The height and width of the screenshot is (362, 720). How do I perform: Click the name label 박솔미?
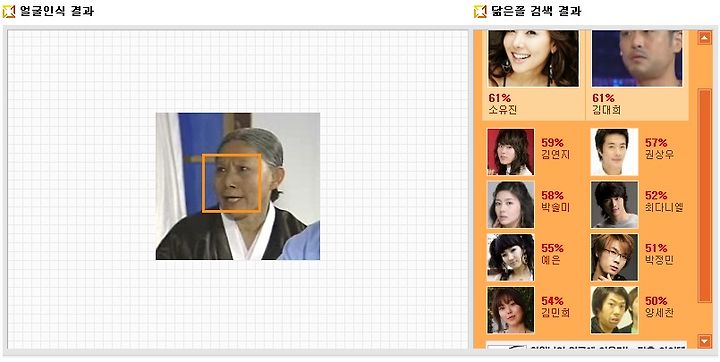(x=556, y=208)
